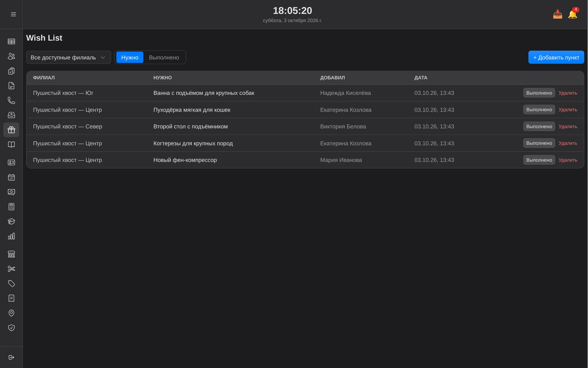Open the map pin location sidebar icon
This screenshot has height=368, width=588.
[x=11, y=313]
